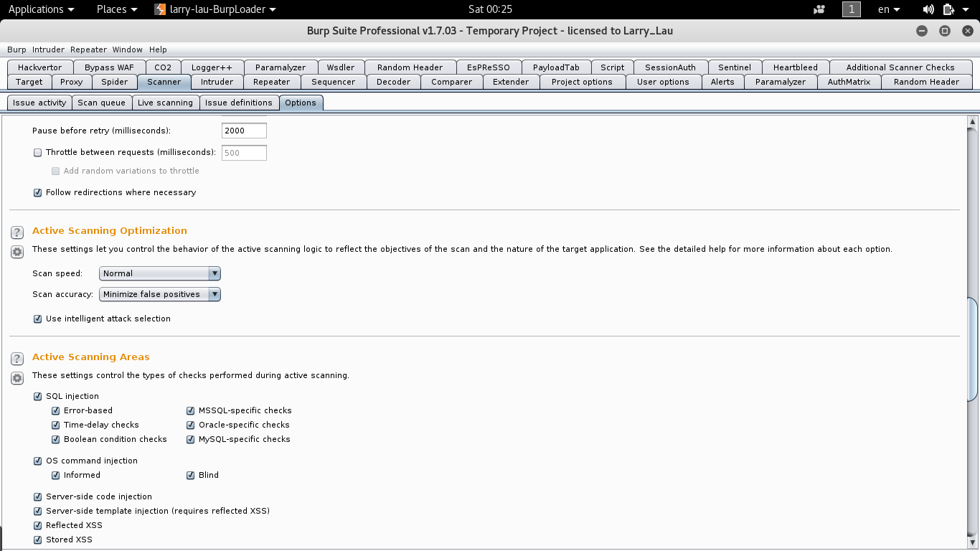Toggle the SQL injection checkbox
This screenshot has height=551, width=980.
point(38,397)
